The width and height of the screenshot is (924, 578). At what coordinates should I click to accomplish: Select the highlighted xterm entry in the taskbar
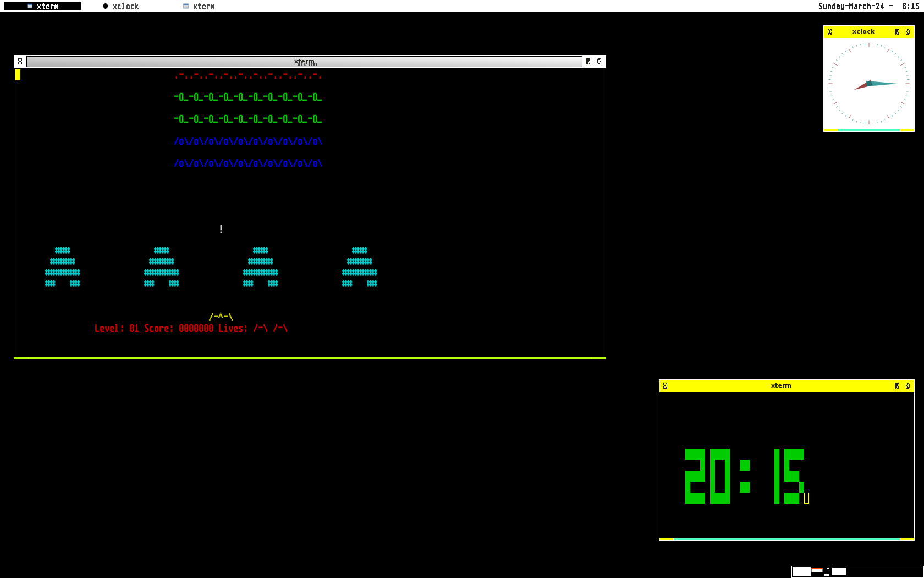43,6
